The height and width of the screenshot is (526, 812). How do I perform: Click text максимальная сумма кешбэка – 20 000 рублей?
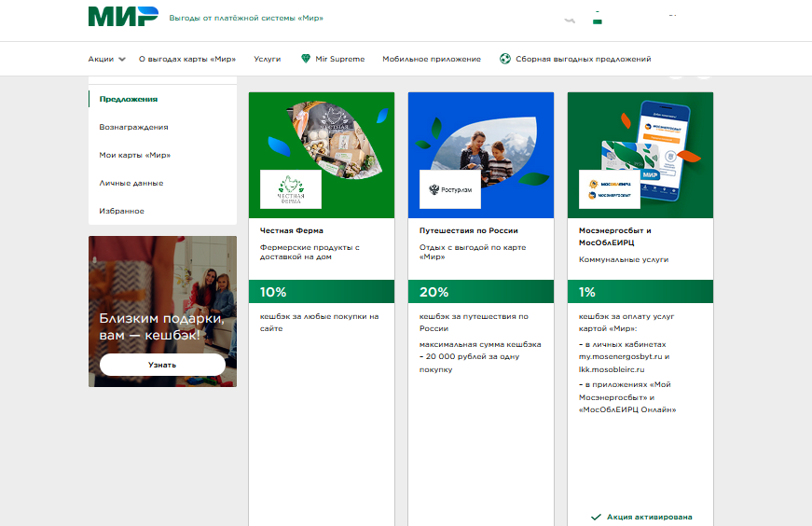coord(480,356)
